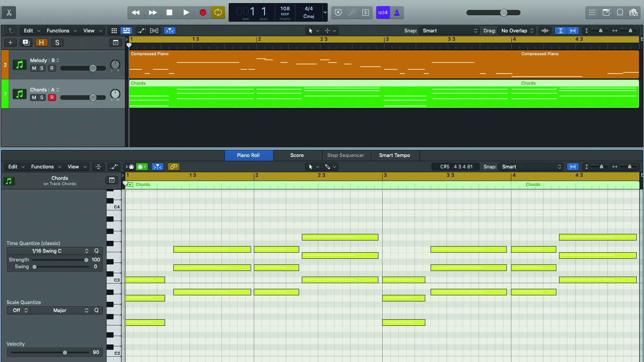Show automation in Tracks area
644x362 pixels.
[142, 30]
